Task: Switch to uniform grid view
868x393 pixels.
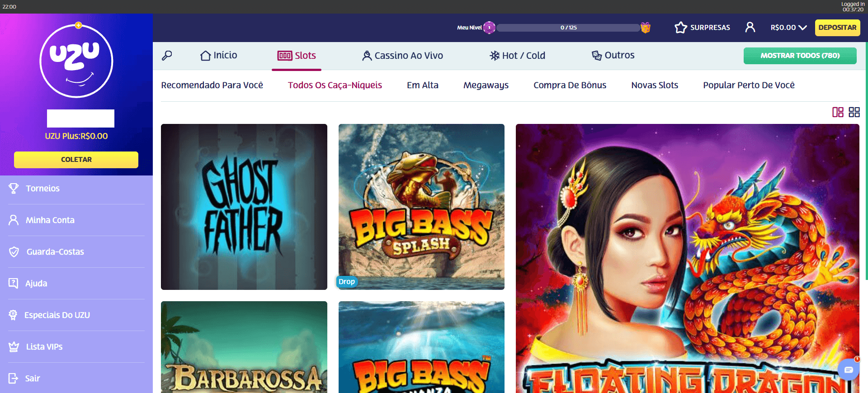Action: tap(854, 112)
